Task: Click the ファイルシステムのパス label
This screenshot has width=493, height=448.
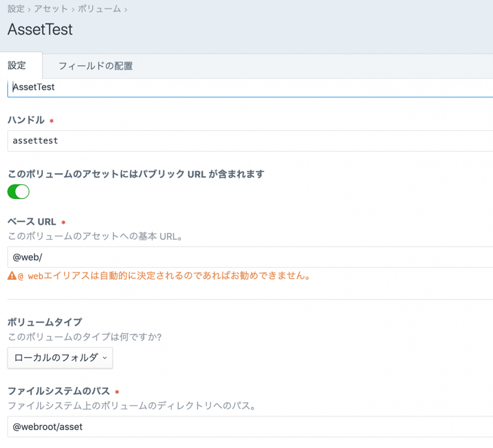Action: click(x=59, y=391)
